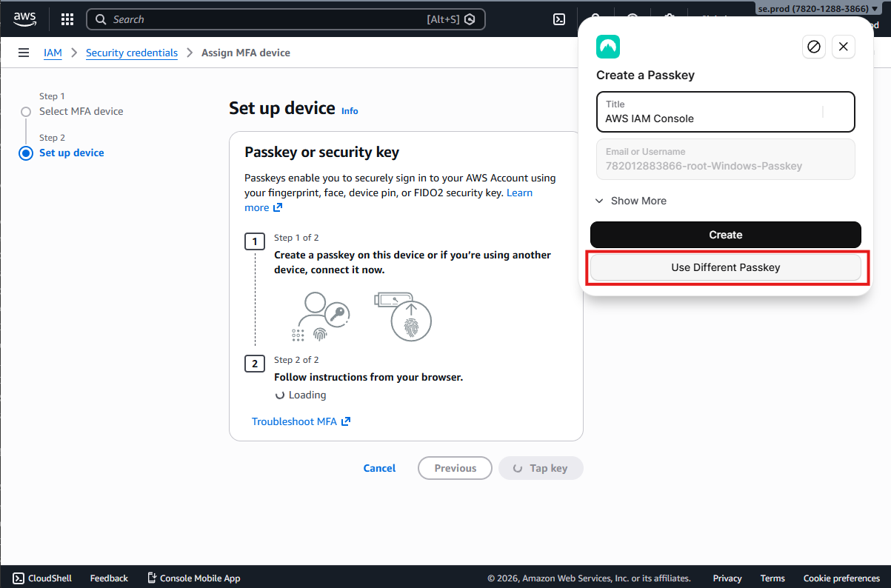Go to the IAM breadcrumb link

click(53, 53)
